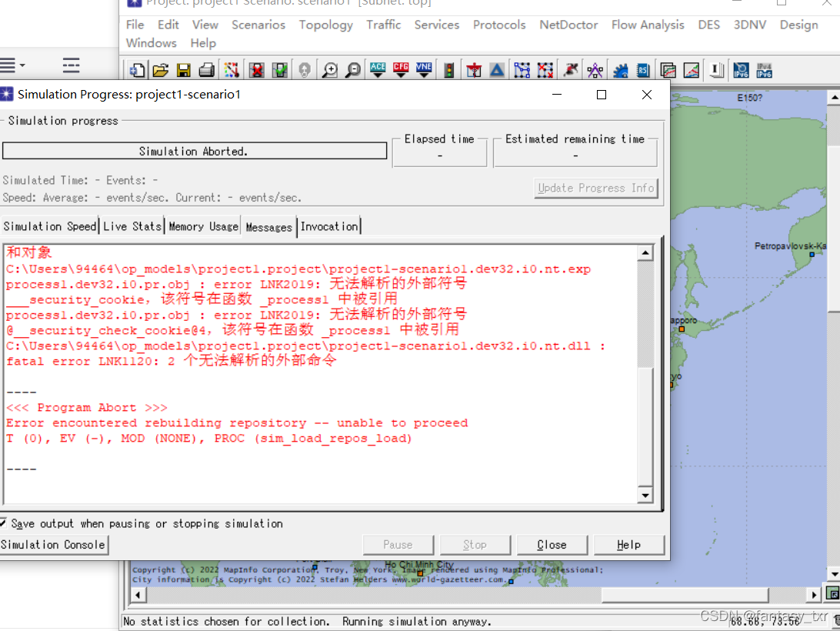Image resolution: width=840 pixels, height=631 pixels.
Task: Select the Messages tab
Action: (269, 227)
